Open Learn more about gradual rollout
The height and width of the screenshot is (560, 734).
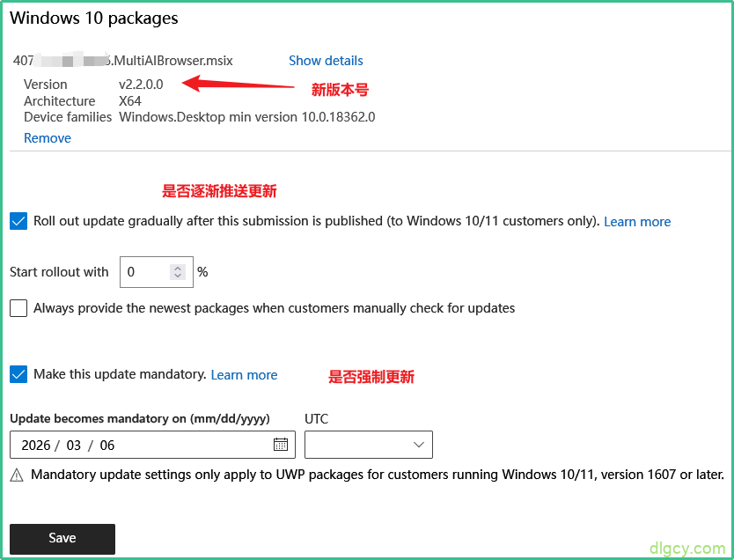(637, 222)
